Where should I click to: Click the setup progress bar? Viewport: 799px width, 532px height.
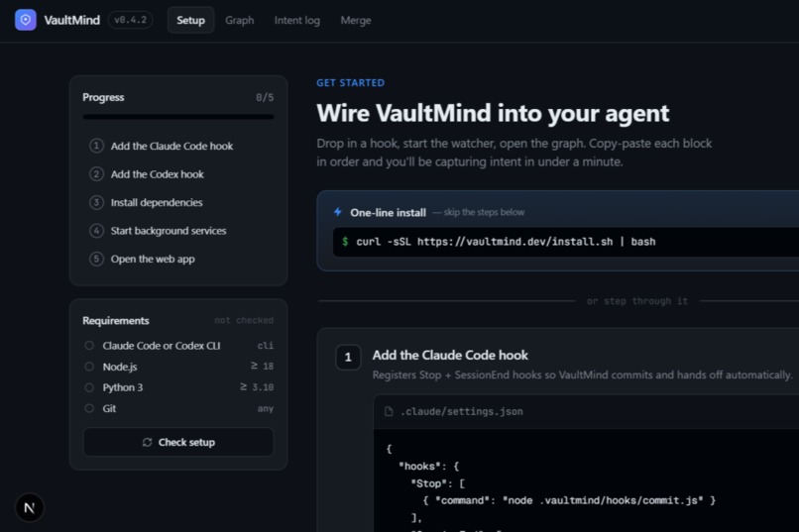[x=177, y=117]
